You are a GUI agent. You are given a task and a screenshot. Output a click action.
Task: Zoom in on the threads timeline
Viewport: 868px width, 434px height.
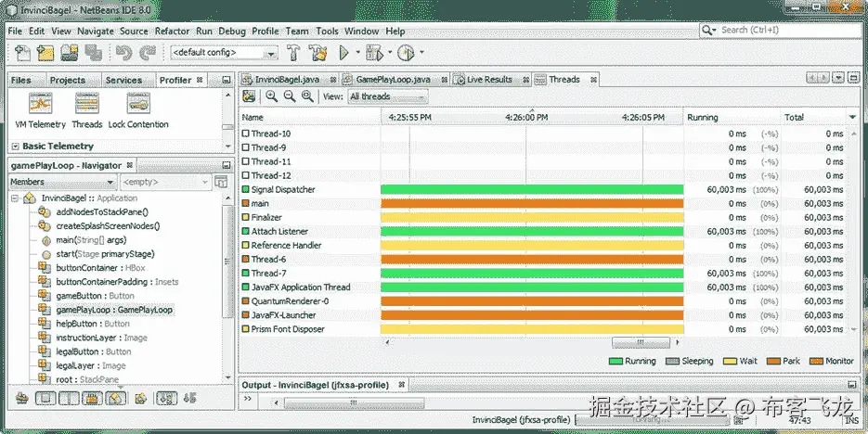(x=271, y=96)
